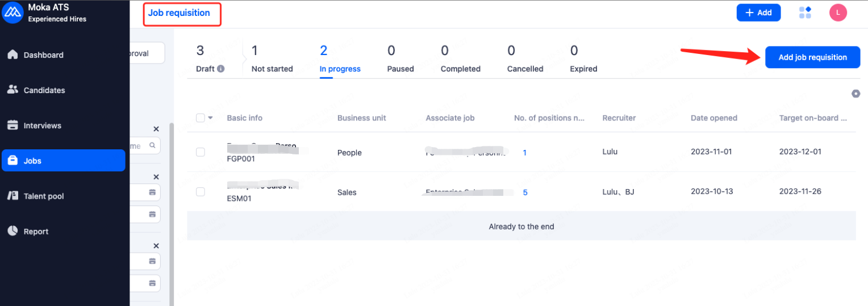Toggle the select-all header checkbox

(200, 118)
